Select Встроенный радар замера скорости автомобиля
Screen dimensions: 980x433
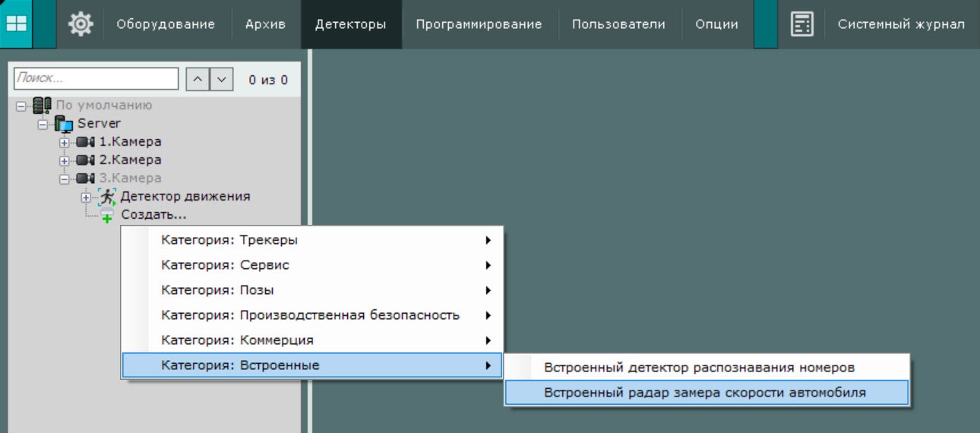[x=705, y=393]
